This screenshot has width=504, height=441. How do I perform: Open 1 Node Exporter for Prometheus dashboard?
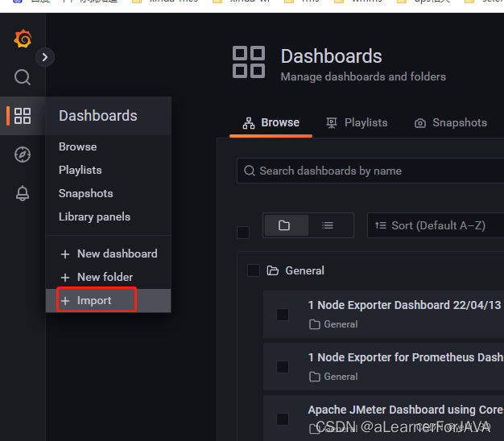[406, 357]
